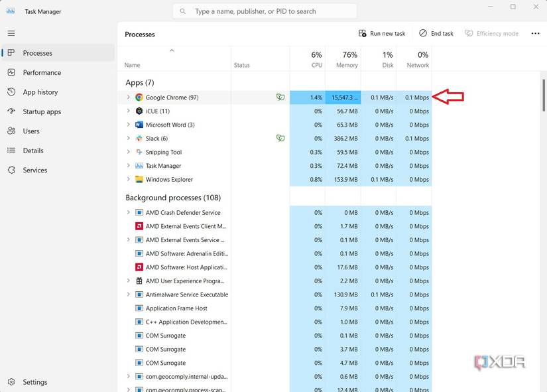This screenshot has height=392, width=547.
Task: Click the Microsoft Word app icon
Action: pos(139,125)
